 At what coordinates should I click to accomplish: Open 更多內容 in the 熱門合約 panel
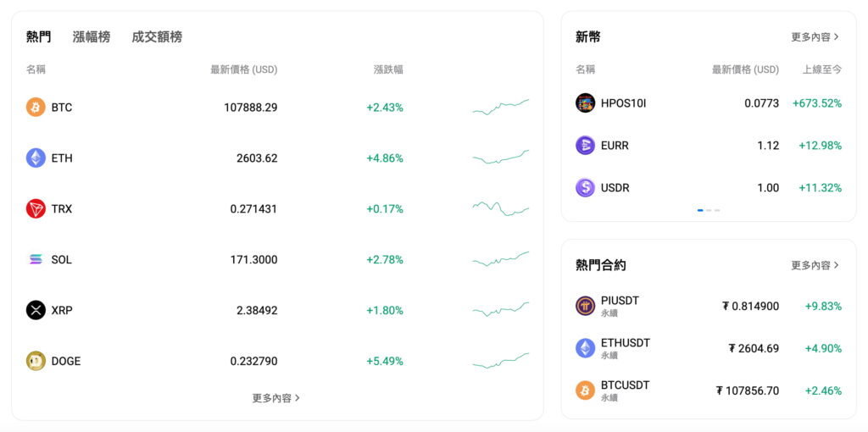click(815, 265)
